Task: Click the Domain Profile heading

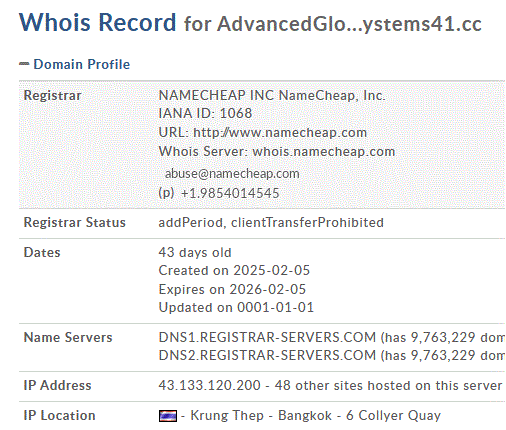Action: (x=82, y=64)
